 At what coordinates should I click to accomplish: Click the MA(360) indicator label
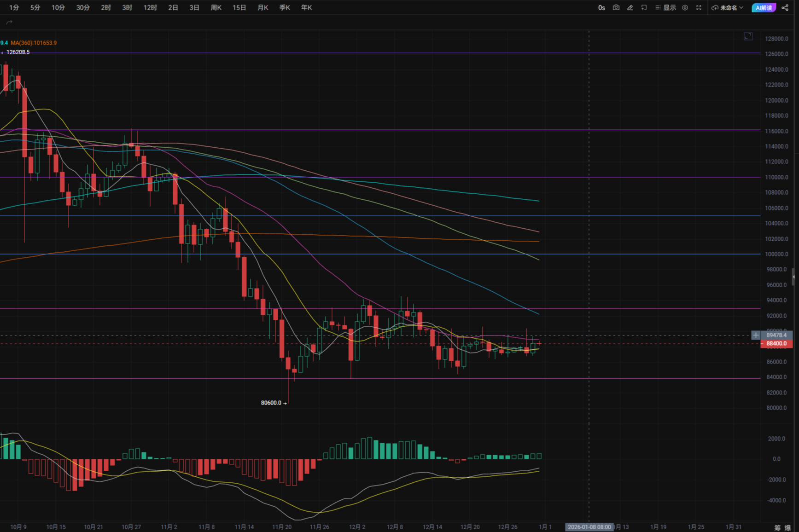click(34, 43)
